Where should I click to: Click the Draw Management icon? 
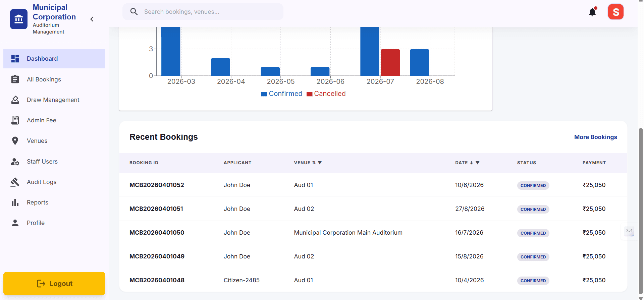click(x=15, y=100)
